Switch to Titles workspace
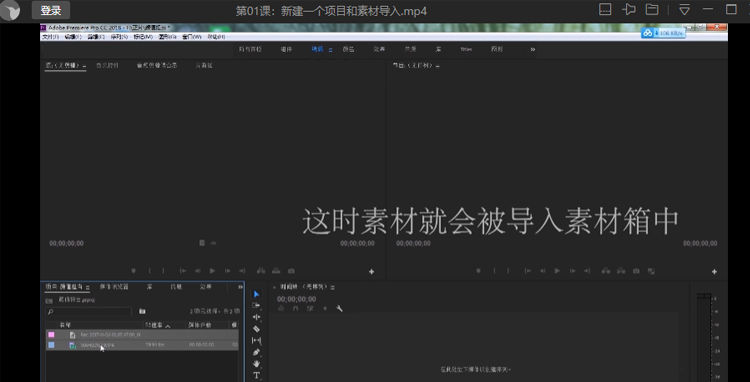750x382 pixels. click(466, 49)
